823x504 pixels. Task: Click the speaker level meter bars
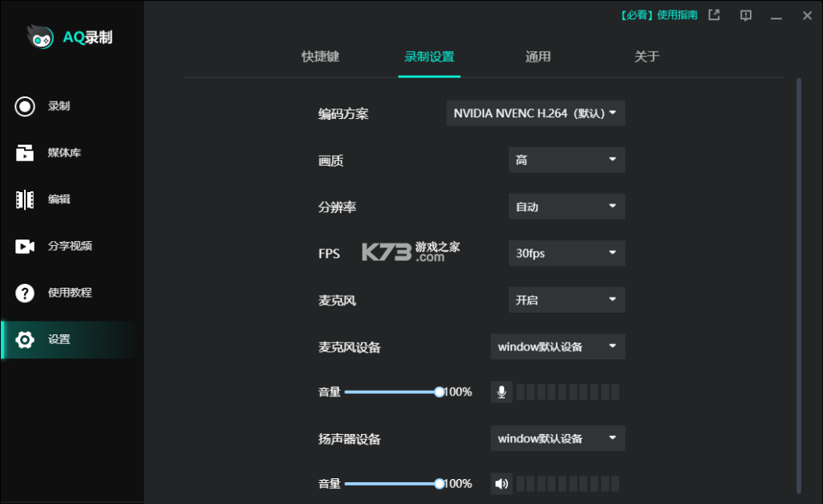click(x=567, y=484)
